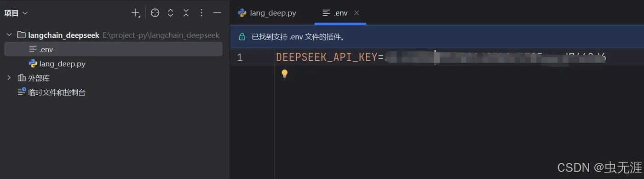644x179 pixels.
Task: Click the lock icon in plugin banner
Action: pos(242,37)
